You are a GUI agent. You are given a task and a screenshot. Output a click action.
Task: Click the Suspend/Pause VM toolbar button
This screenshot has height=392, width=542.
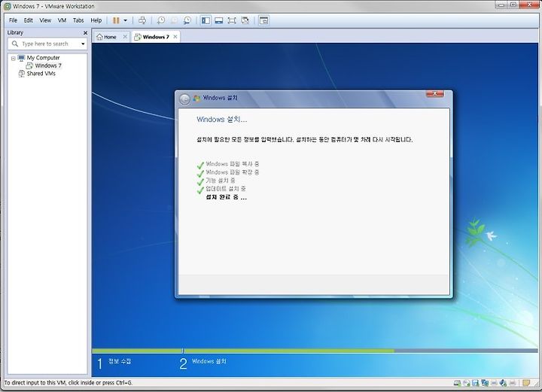[x=116, y=20]
